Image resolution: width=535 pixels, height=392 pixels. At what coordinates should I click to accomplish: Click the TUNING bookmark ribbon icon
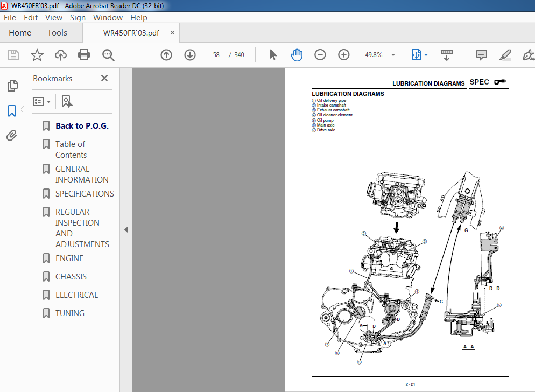[x=46, y=313]
